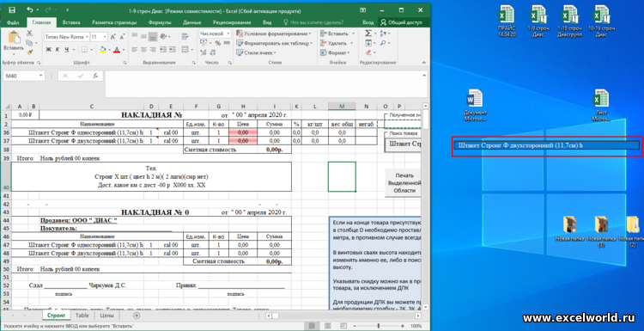Image resolution: width=644 pixels, height=331 pixels.
Task: Switch to the Вставка ribbon tab
Action: [x=71, y=23]
